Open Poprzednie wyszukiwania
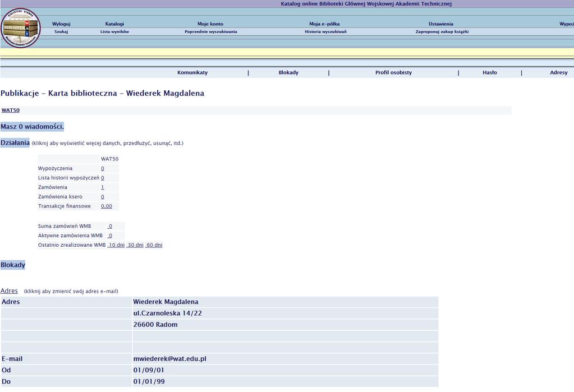574x392 pixels. (211, 31)
